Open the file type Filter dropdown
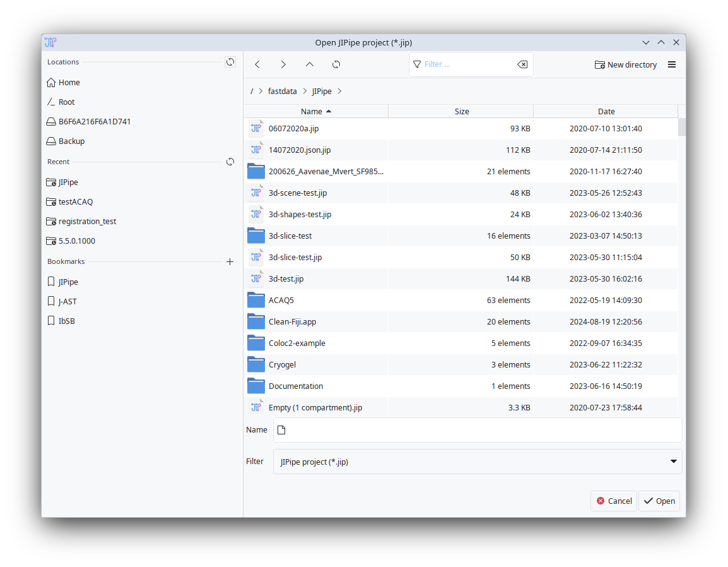The width and height of the screenshot is (728, 567). [x=478, y=462]
